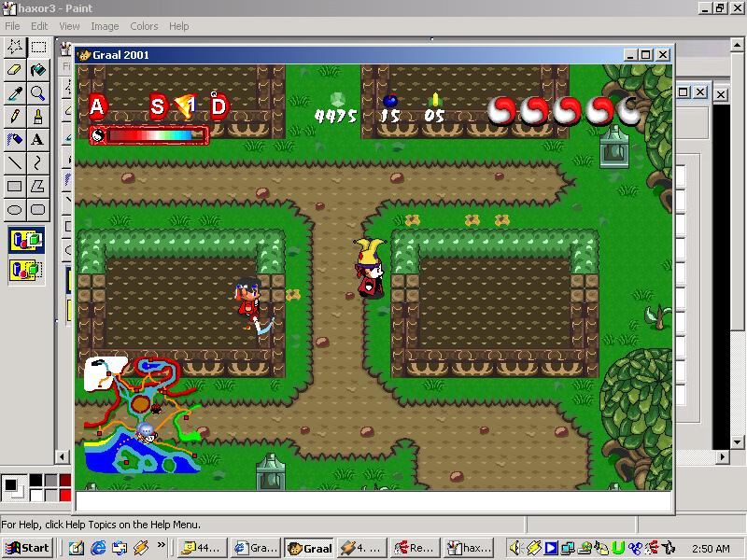Open the Windows Start menu
This screenshot has height=560, width=747.
click(28, 548)
